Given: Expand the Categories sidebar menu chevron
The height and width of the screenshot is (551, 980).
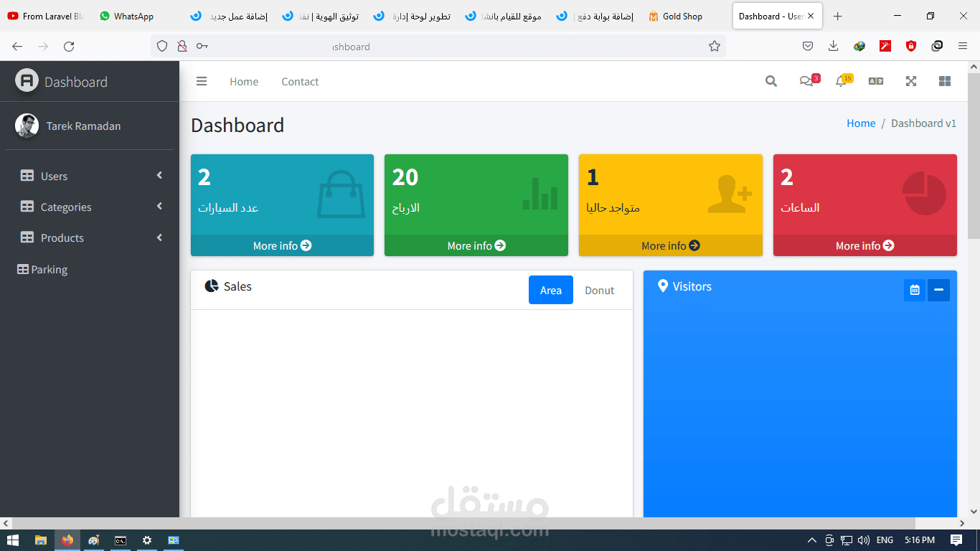Looking at the screenshot, I should pos(159,207).
